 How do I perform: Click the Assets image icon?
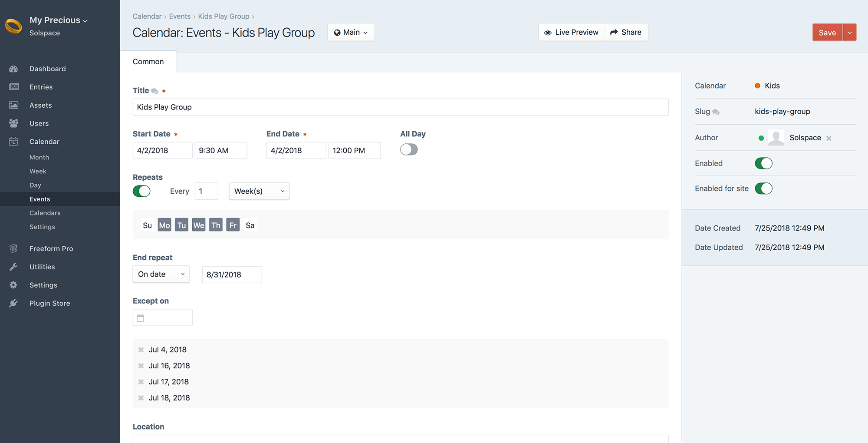(14, 105)
